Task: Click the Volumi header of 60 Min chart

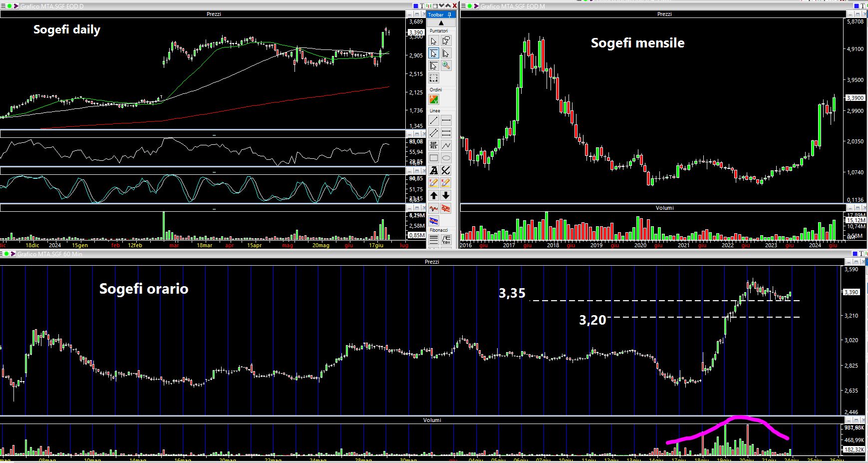Action: click(x=432, y=420)
